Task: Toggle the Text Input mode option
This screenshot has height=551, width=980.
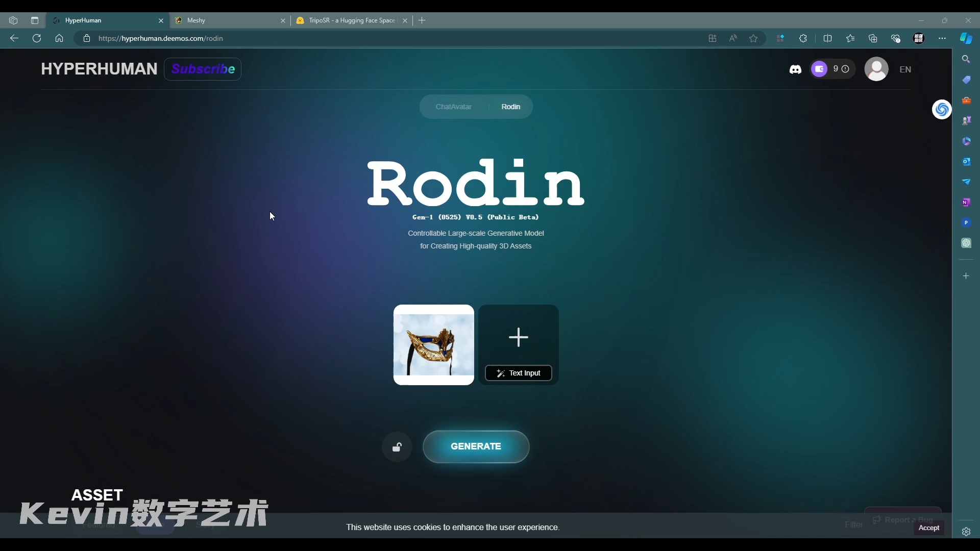Action: point(518,373)
